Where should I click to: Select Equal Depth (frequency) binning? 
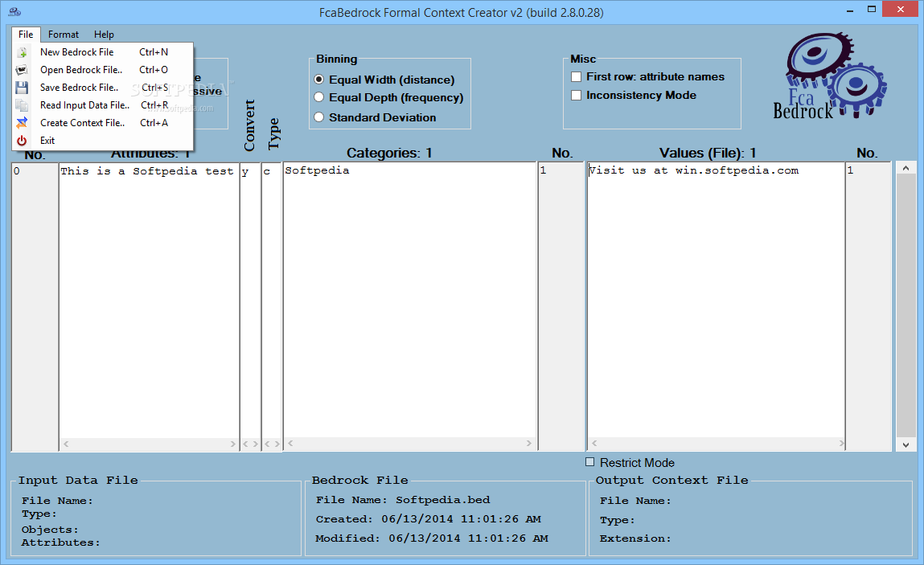(x=319, y=97)
